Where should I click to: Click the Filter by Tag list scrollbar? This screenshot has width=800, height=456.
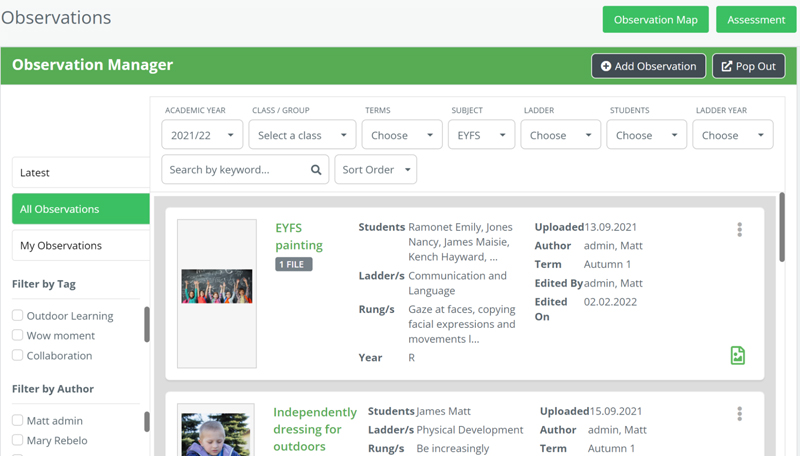coord(147,324)
